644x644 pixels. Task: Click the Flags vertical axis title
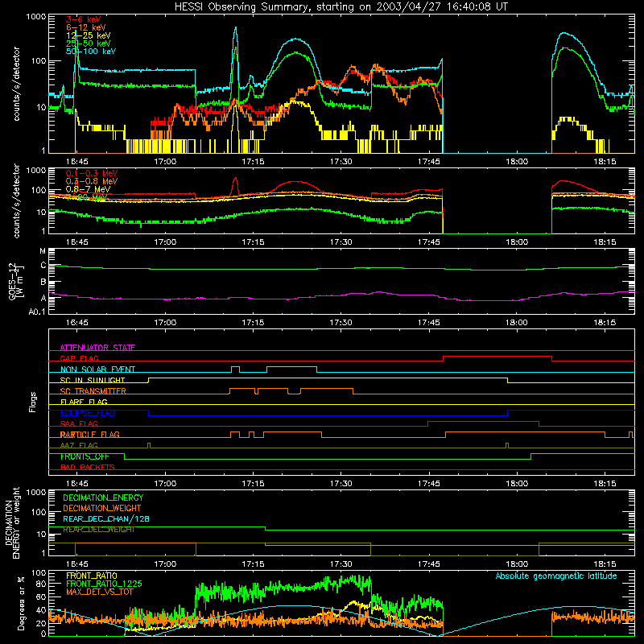tap(33, 402)
